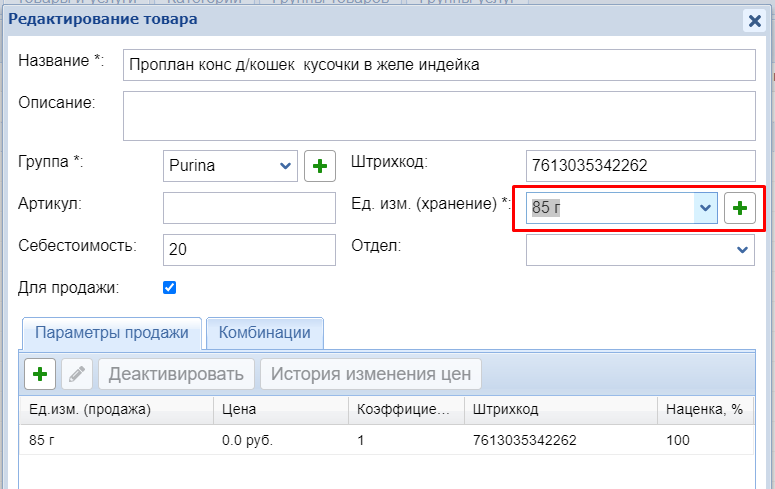775x489 pixels.
Task: Open История изменения цен
Action: (371, 374)
